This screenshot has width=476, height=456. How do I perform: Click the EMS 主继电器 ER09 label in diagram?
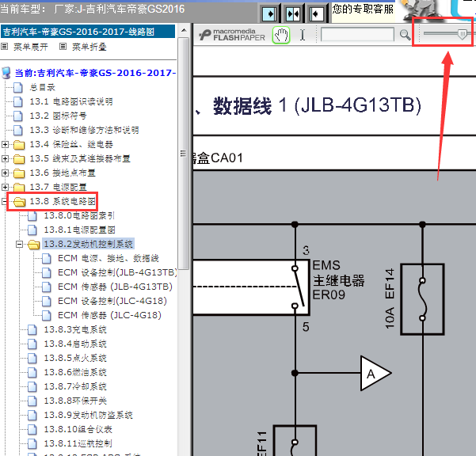[338, 280]
